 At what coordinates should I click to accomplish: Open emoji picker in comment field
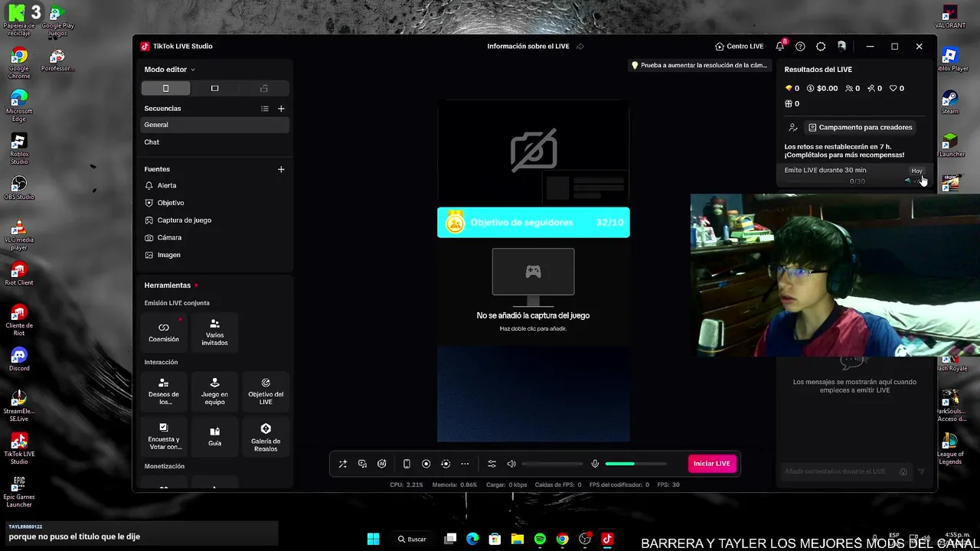point(903,472)
